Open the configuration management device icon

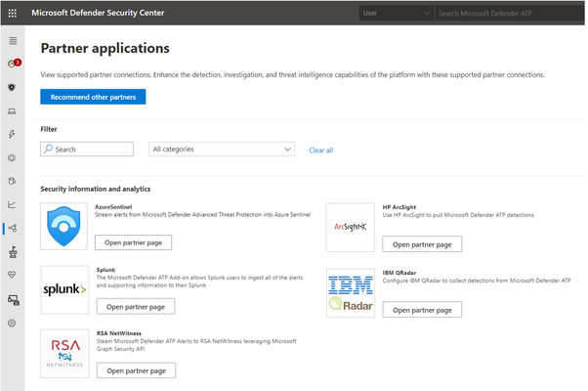coord(14,300)
